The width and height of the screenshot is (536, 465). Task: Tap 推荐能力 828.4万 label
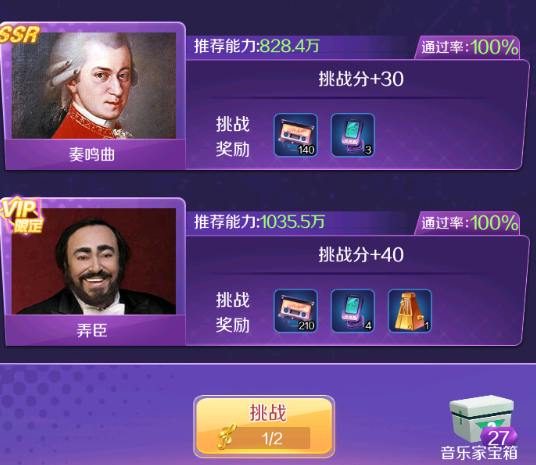click(257, 46)
